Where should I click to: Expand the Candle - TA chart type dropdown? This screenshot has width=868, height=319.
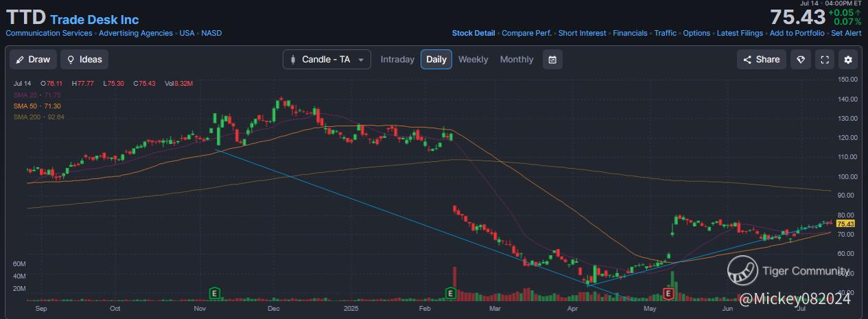tap(327, 60)
